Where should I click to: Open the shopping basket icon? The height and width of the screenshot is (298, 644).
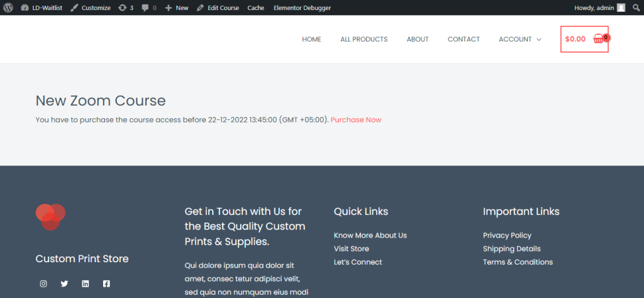[x=599, y=40]
